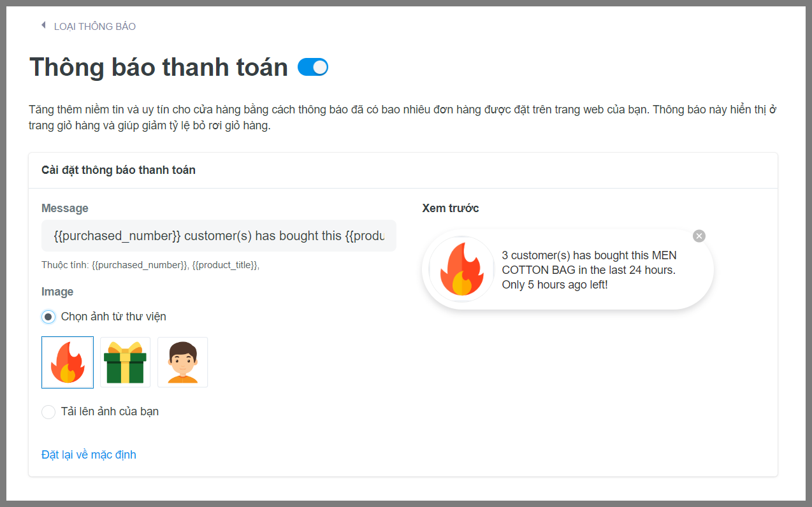Click the Message field label
The height and width of the screenshot is (507, 812).
coord(65,208)
